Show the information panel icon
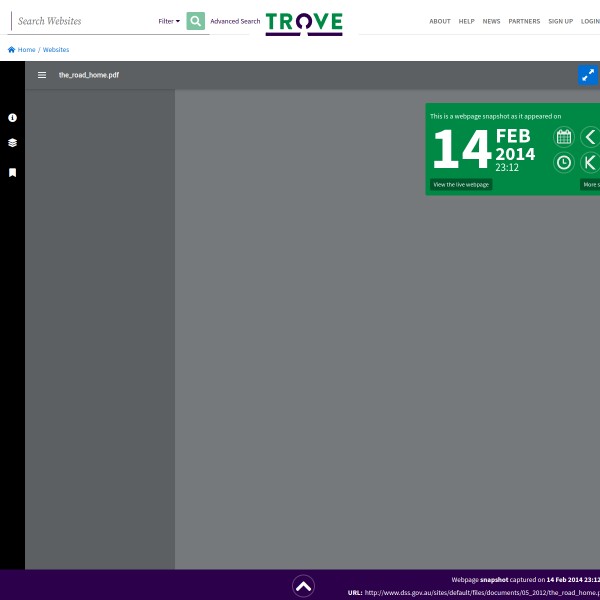 [12, 118]
